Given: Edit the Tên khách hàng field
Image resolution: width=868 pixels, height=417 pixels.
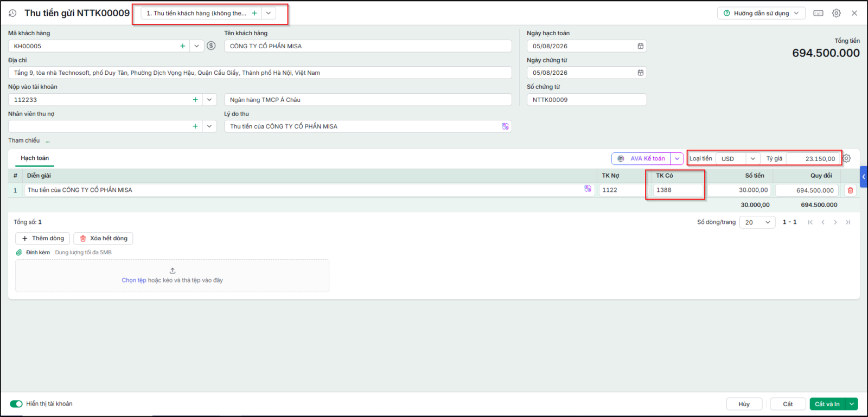Looking at the screenshot, I should click(368, 46).
